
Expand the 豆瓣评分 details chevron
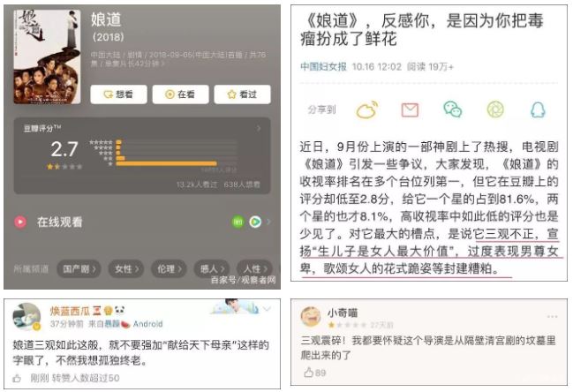click(259, 129)
